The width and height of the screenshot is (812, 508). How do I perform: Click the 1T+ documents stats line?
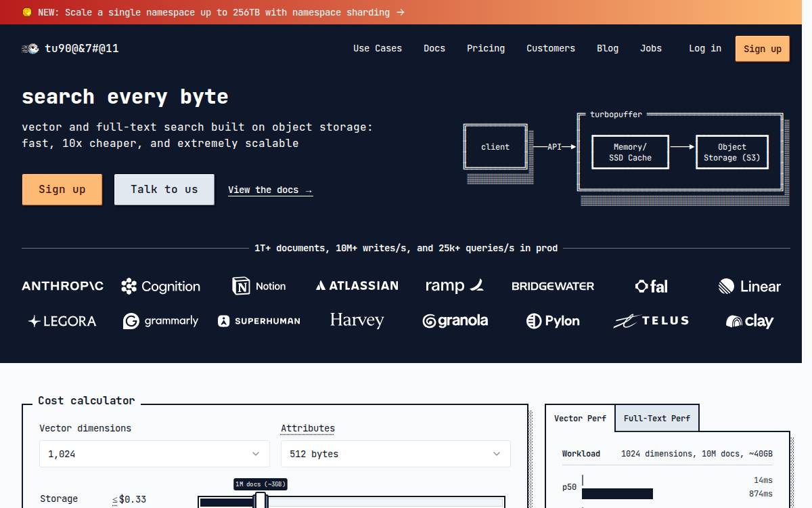point(406,249)
